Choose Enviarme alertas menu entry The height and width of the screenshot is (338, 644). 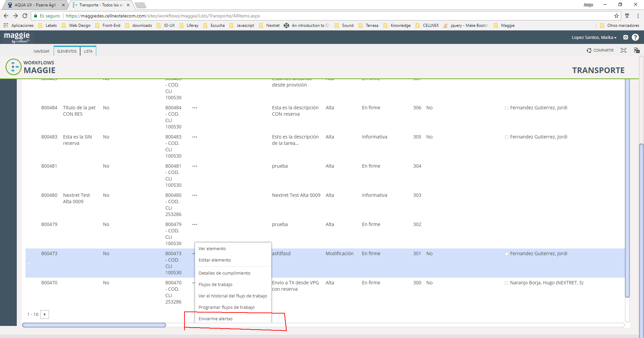(x=233, y=319)
